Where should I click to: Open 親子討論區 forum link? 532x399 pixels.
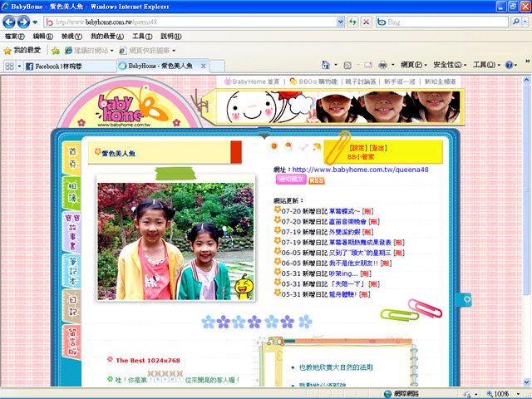[361, 81]
